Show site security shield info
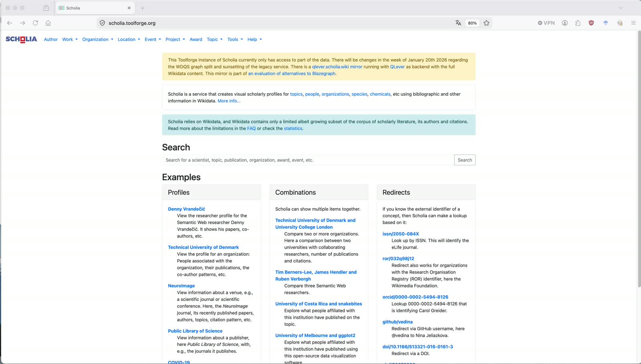Screen dimensions: 641x364 click(102, 23)
